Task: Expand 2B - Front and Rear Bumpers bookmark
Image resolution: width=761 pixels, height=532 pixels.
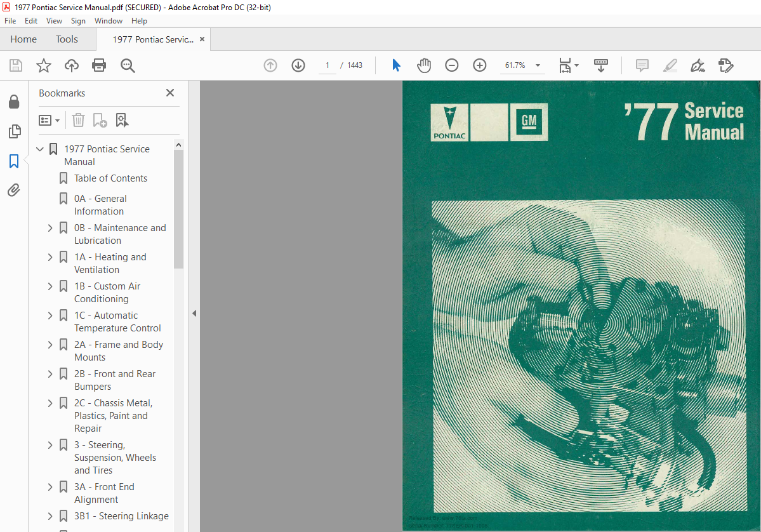Action: click(50, 374)
